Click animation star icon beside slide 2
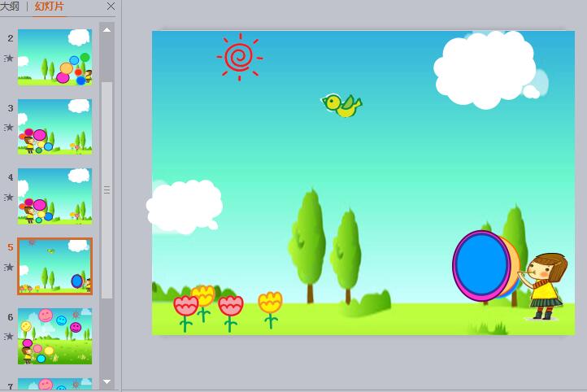587x392 pixels. click(9, 58)
